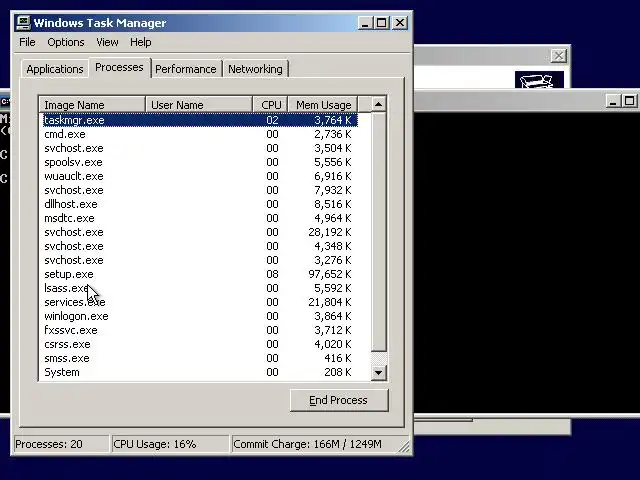The image size is (640, 480).
Task: Switch to the Performance tab
Action: (x=186, y=69)
